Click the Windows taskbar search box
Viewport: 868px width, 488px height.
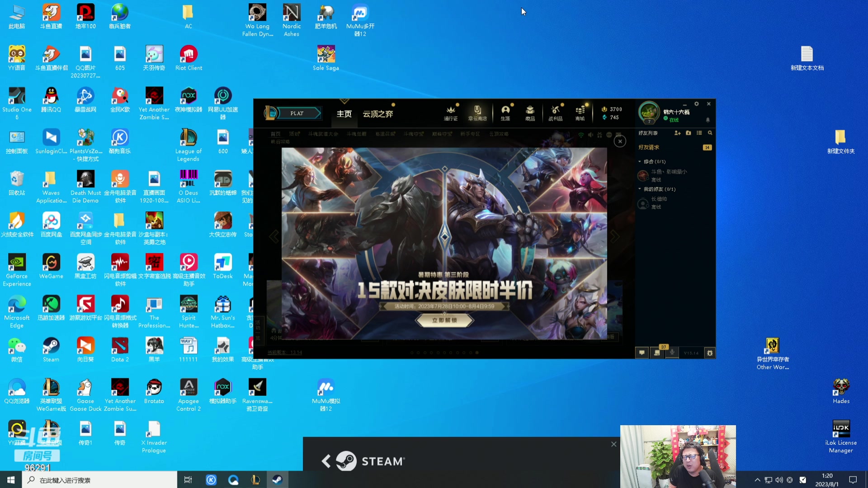[99, 480]
